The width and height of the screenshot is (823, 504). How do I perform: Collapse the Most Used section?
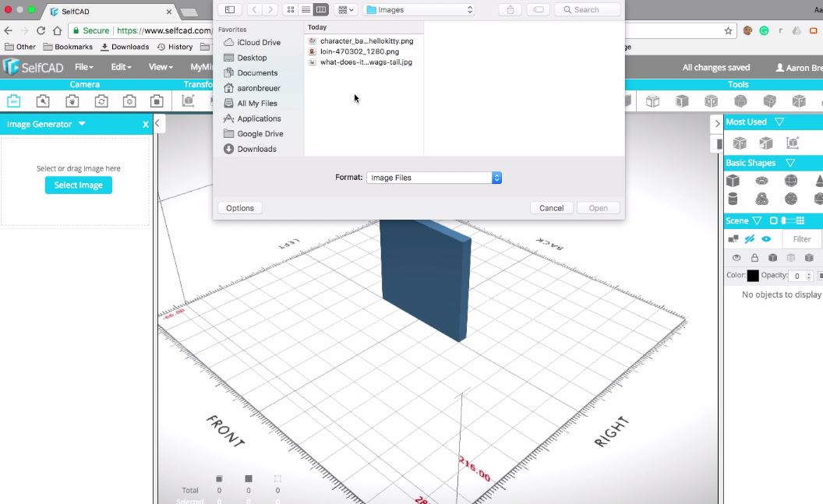[779, 122]
